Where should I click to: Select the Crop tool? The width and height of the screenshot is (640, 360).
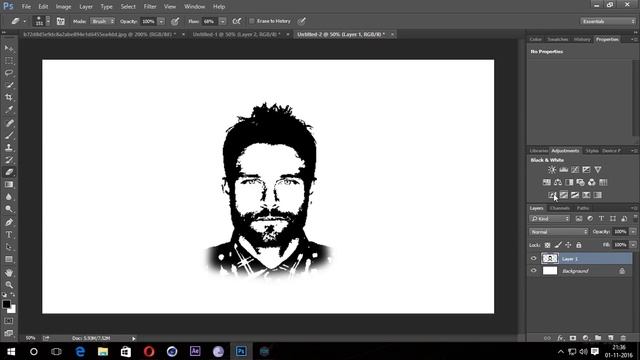click(x=9, y=97)
